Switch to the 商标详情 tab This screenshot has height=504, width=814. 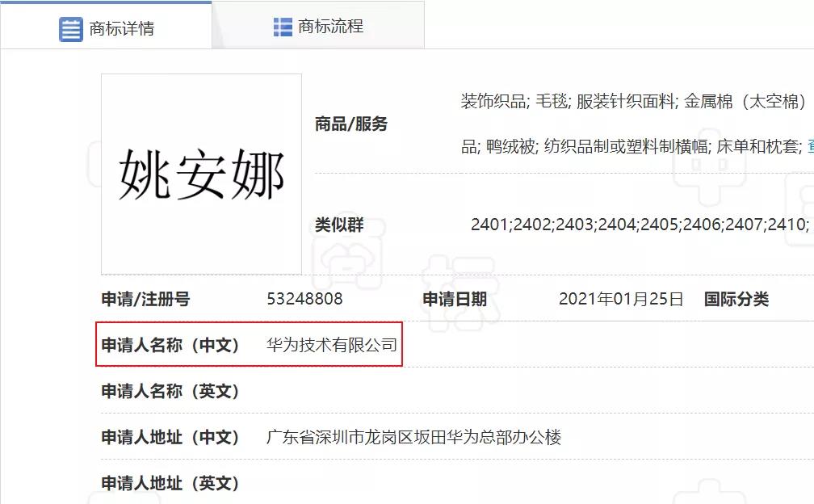tap(106, 26)
